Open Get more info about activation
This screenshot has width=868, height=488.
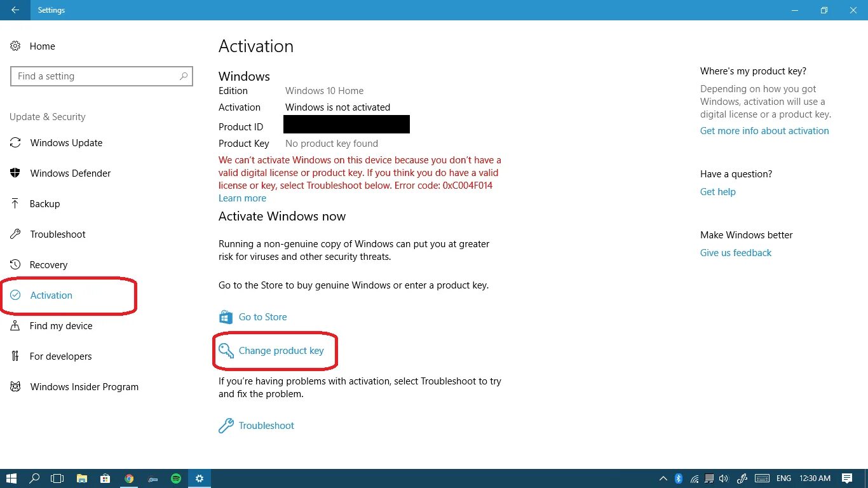(x=764, y=131)
